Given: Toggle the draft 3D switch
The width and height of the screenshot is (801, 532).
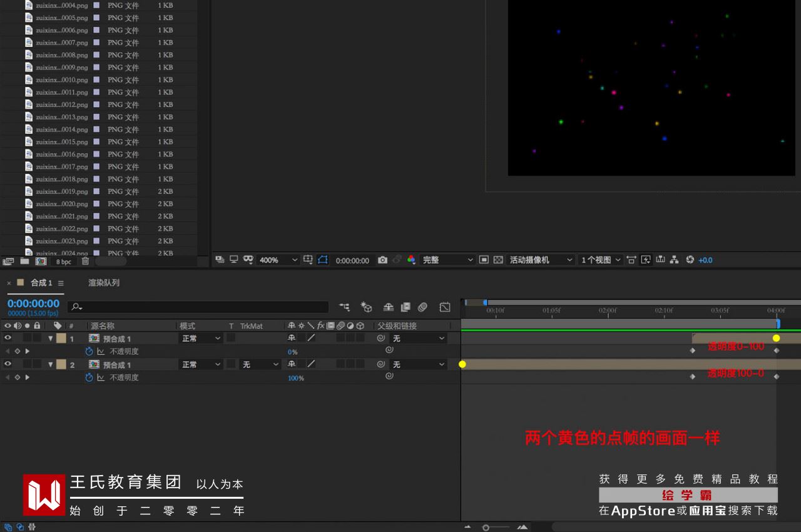Looking at the screenshot, I should click(367, 307).
